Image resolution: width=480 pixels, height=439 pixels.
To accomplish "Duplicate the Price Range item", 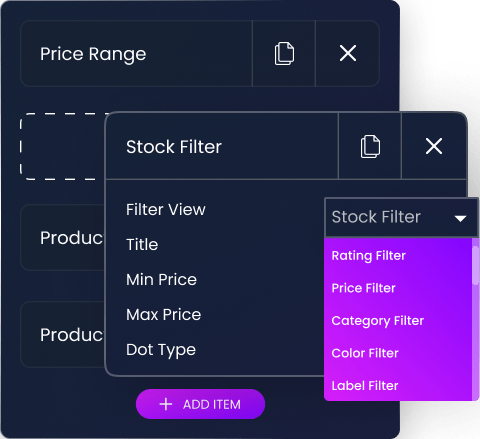I will pos(284,54).
